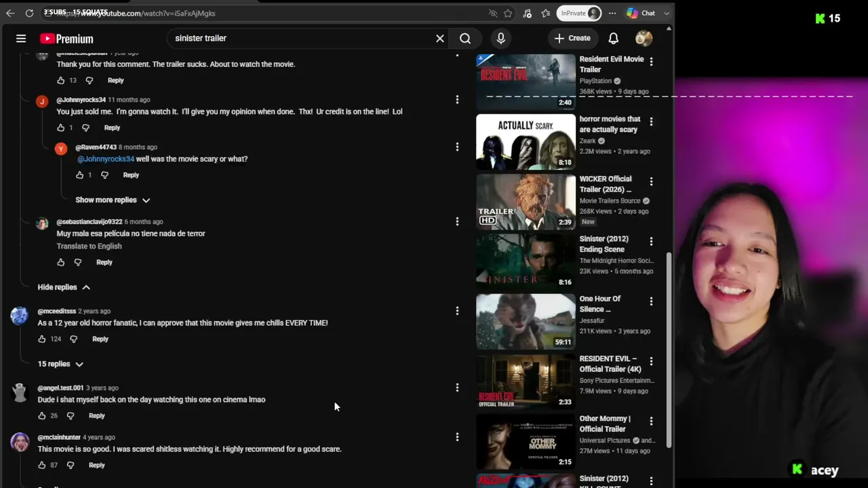The width and height of the screenshot is (868, 488).
Task: Open more options for One Hour Of Silence
Action: [x=651, y=302]
